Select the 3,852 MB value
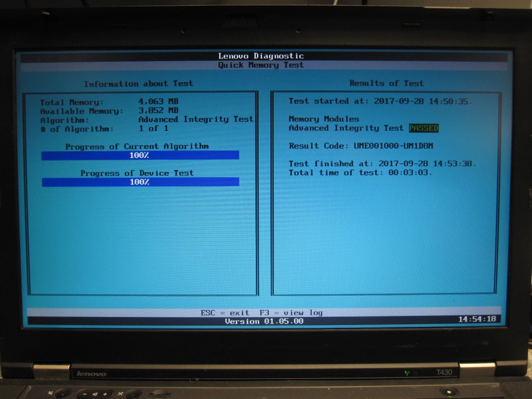This screenshot has height=399, width=532. click(158, 110)
